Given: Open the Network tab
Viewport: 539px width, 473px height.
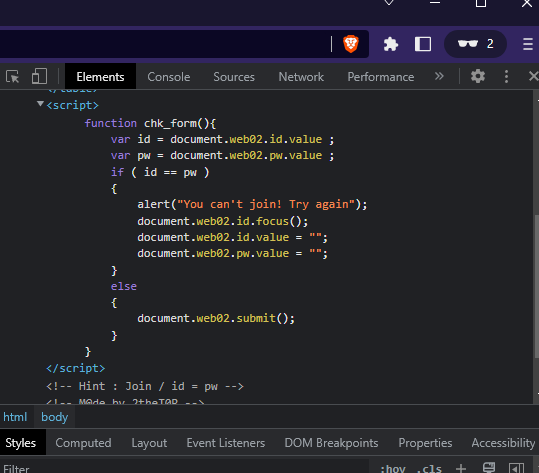Looking at the screenshot, I should tap(301, 77).
